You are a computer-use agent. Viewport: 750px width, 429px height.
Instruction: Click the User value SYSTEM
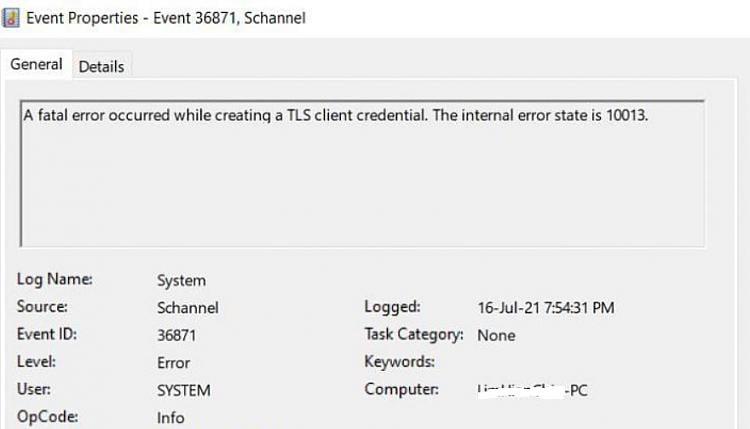click(x=184, y=390)
